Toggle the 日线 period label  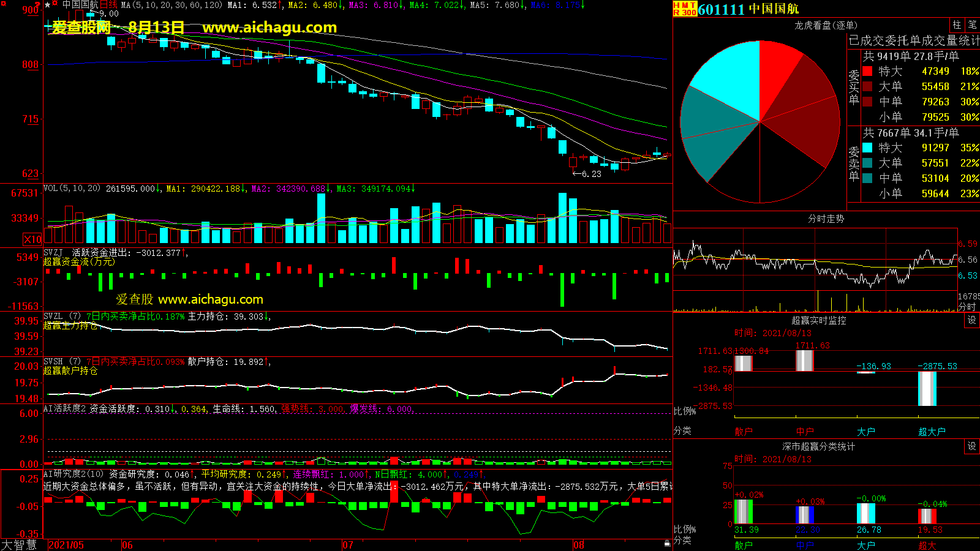coord(108,5)
